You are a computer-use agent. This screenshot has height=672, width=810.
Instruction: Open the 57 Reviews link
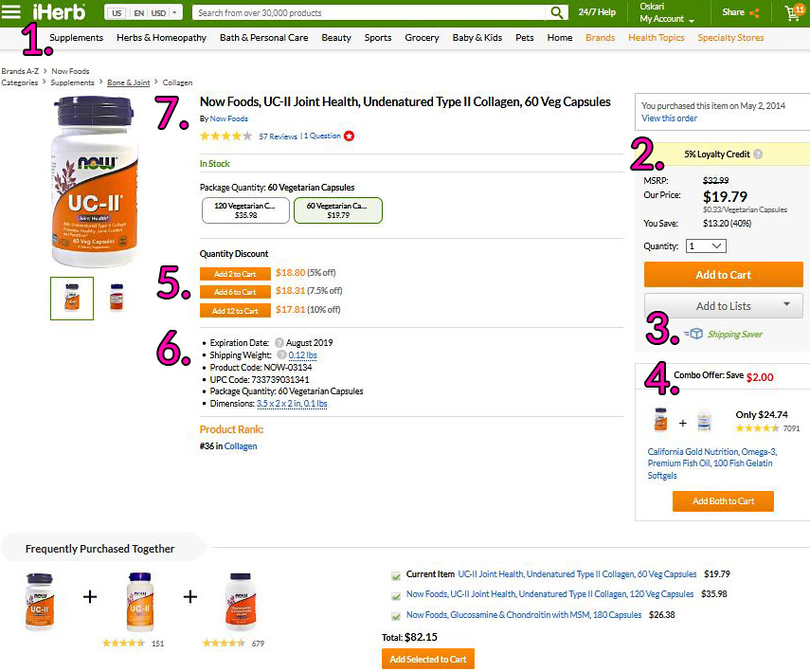pos(278,136)
